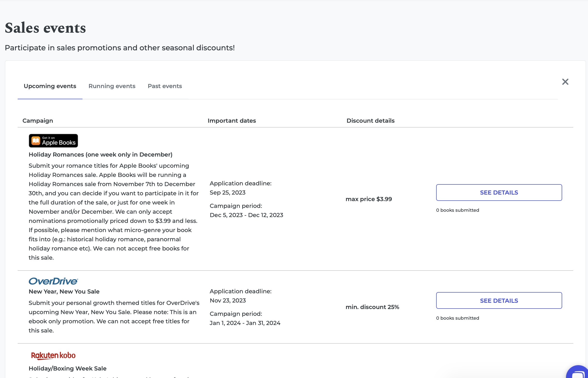Screen dimensions: 588x378
Task: Click Apple Books 0 books submitted label
Action: 457,210
